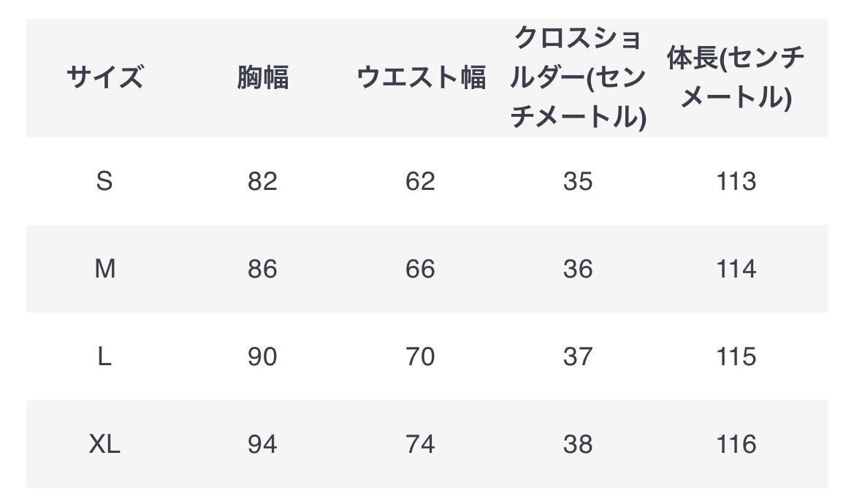Viewport: 854px width, 504px height.
Task: Select the 胸幅 column header
Action: coord(262,77)
